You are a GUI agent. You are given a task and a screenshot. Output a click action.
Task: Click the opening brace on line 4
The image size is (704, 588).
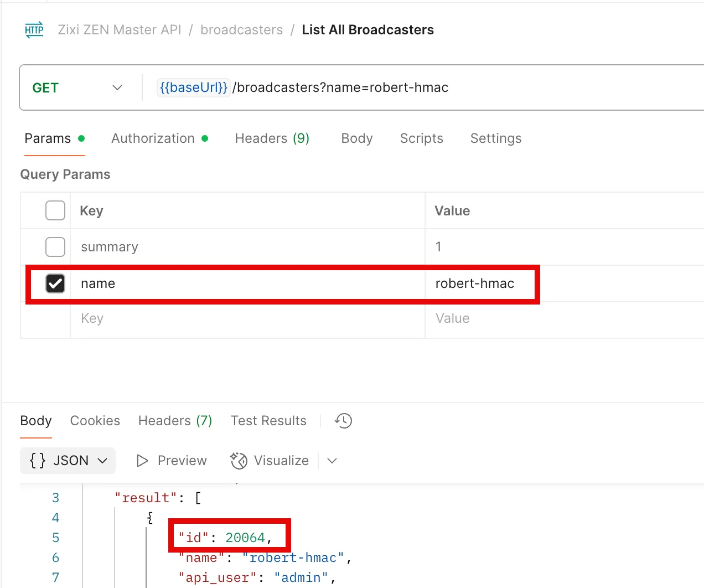click(149, 518)
